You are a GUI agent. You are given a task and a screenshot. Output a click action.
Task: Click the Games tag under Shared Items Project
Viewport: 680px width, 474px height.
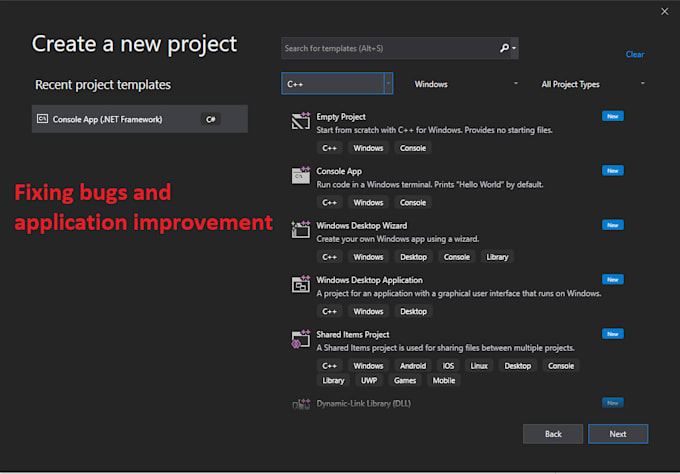[405, 381]
